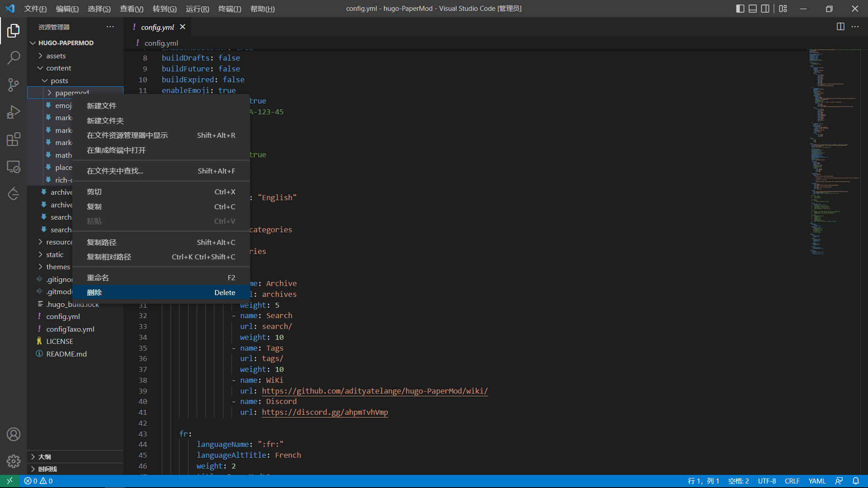Open Remote Explorer icon in activity bar

[14, 167]
